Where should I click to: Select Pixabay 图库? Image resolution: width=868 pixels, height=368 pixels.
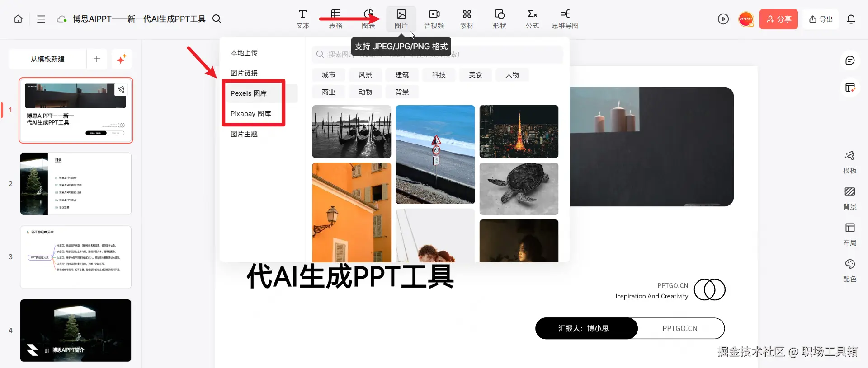tap(251, 114)
